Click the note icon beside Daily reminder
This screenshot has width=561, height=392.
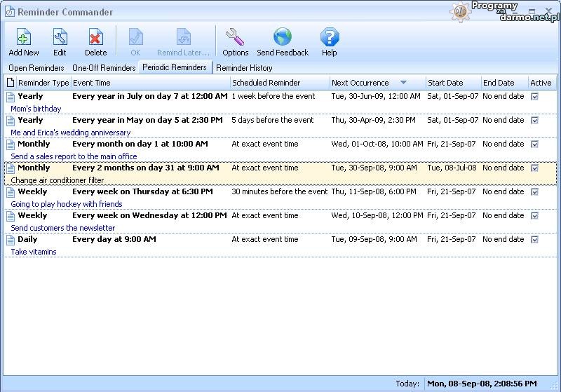coord(11,240)
